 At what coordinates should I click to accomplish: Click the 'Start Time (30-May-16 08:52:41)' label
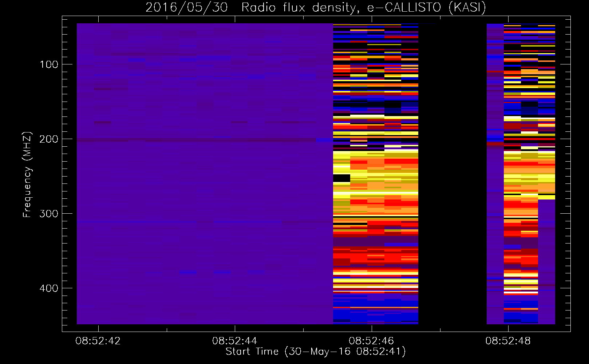[x=316, y=352]
